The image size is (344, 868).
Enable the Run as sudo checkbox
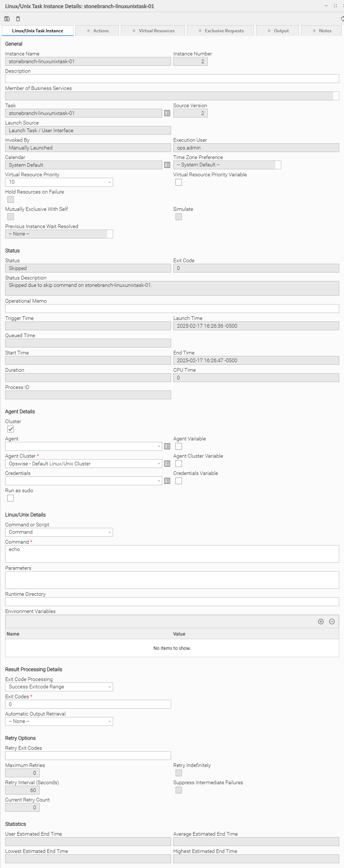(11, 498)
